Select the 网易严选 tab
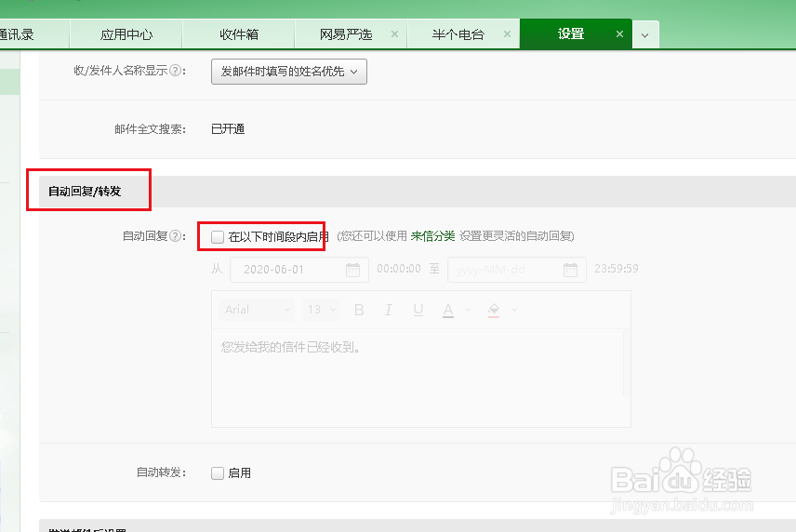 [346, 34]
